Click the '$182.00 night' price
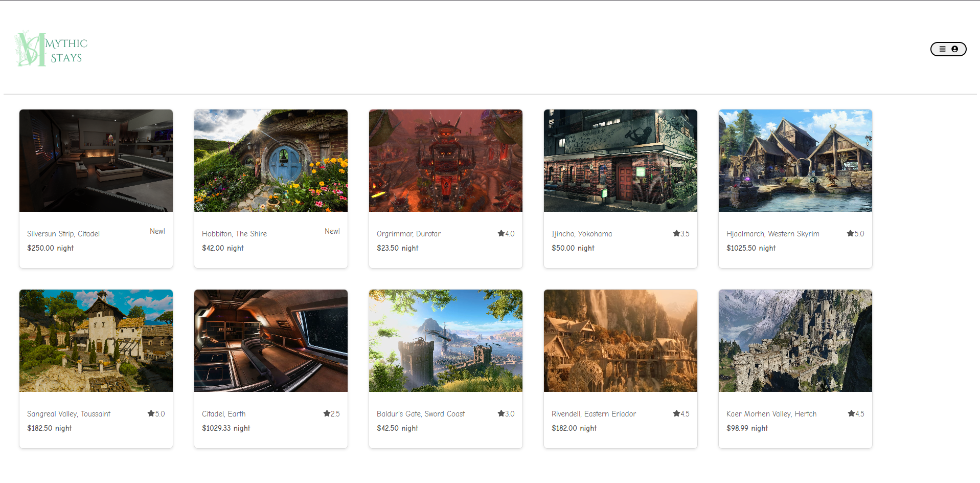The image size is (980, 483). coord(574,428)
